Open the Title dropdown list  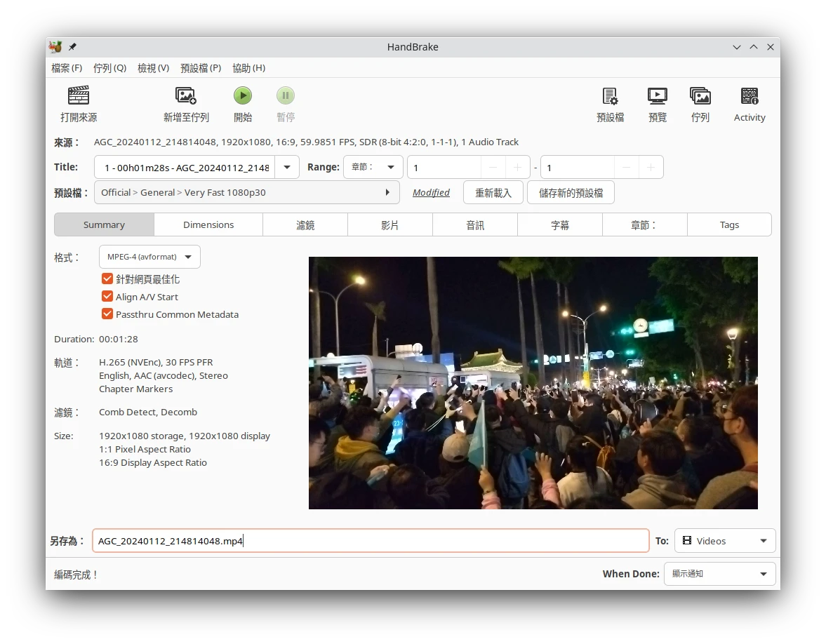tap(287, 168)
